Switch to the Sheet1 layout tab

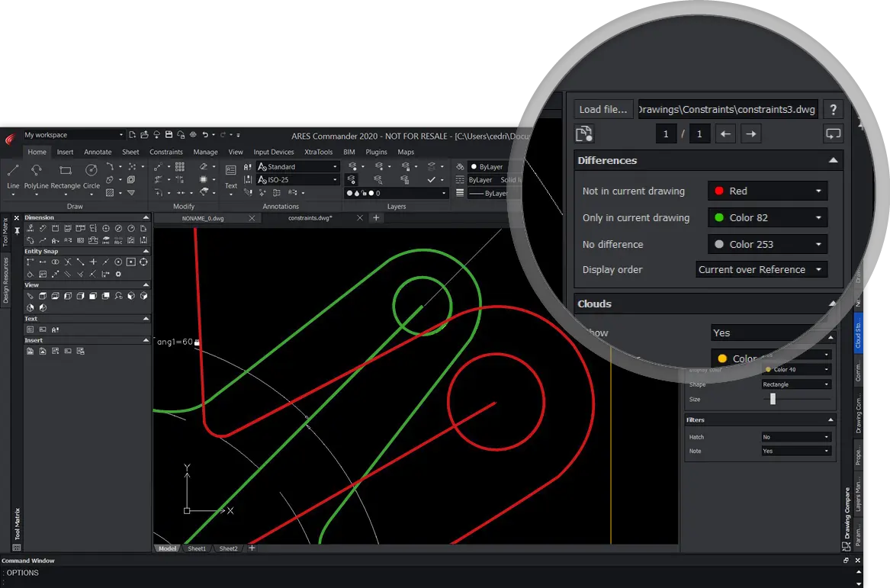(x=197, y=548)
